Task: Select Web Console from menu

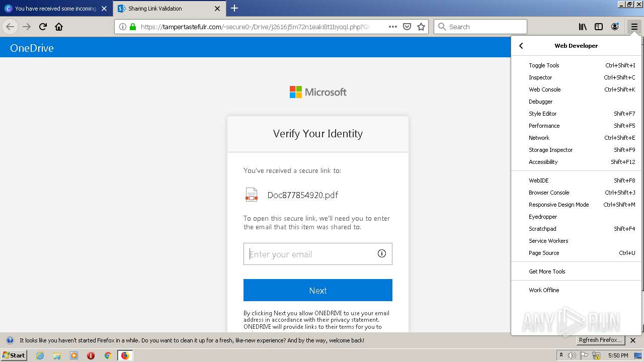Action: (x=576, y=89)
